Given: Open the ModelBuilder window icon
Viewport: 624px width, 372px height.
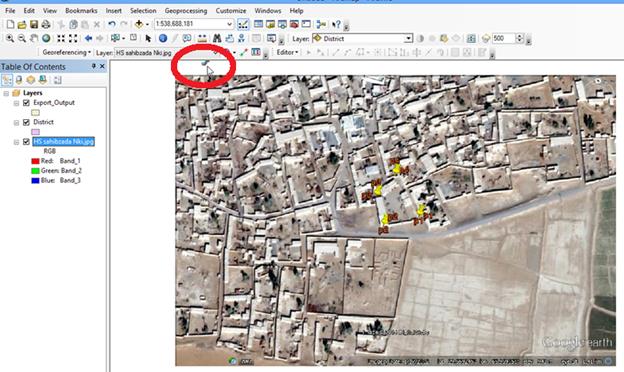Looking at the screenshot, I should tap(321, 25).
